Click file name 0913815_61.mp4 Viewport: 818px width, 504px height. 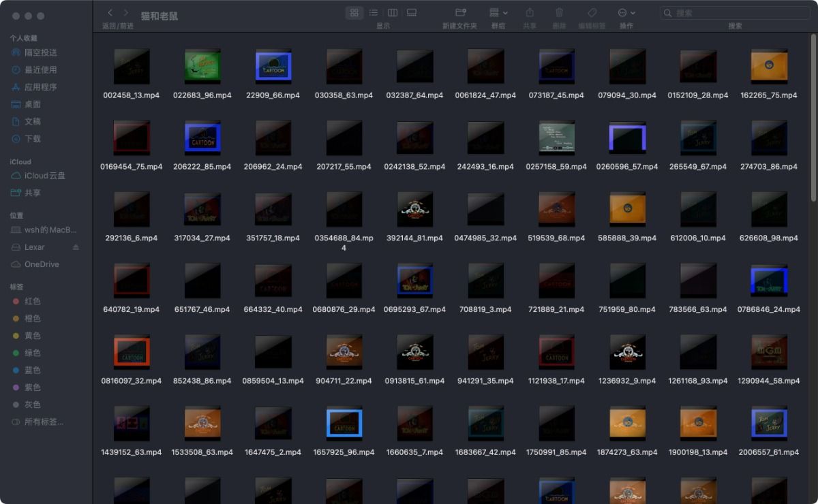click(415, 381)
